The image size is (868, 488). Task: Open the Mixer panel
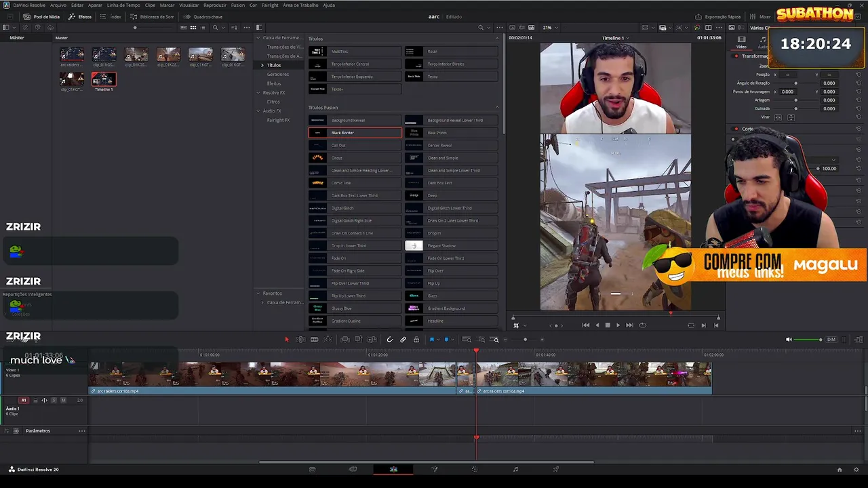pos(761,17)
